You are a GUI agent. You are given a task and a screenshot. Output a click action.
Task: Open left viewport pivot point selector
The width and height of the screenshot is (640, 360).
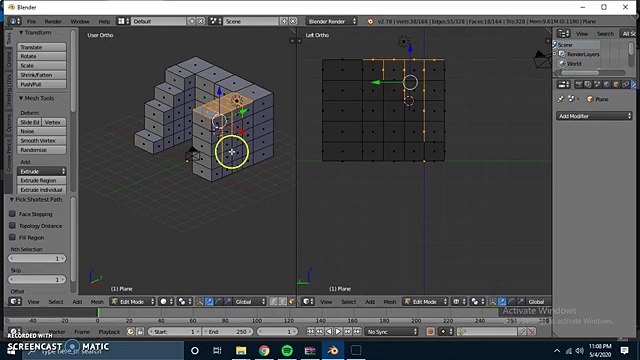(184, 302)
